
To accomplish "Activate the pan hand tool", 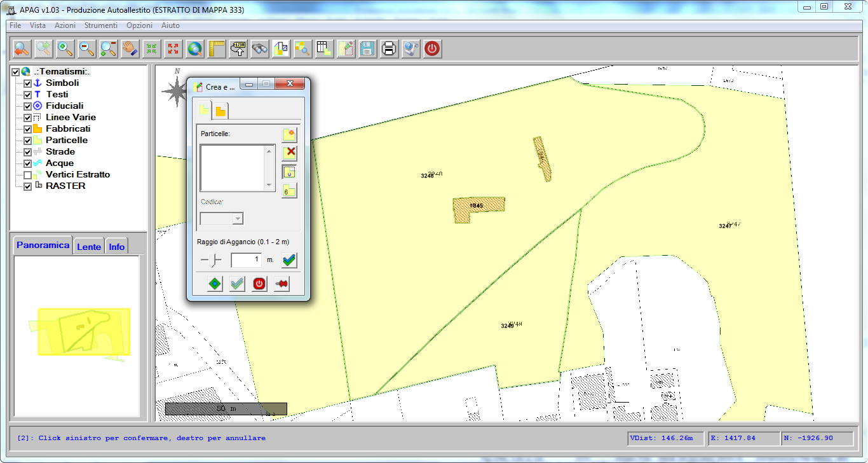I will pos(130,48).
